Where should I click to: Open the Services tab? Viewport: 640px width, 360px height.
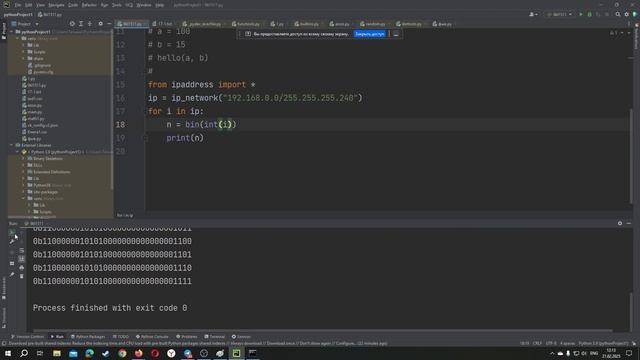[x=241, y=337]
